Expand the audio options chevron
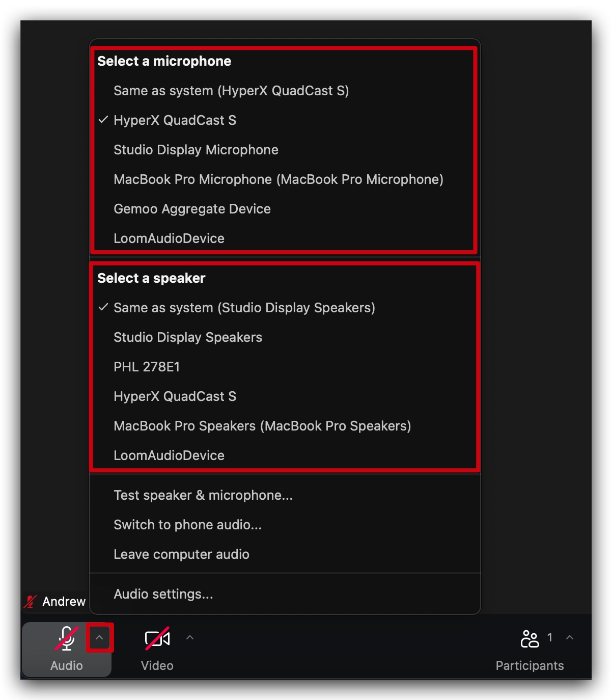The width and height of the screenshot is (612, 700). (99, 637)
